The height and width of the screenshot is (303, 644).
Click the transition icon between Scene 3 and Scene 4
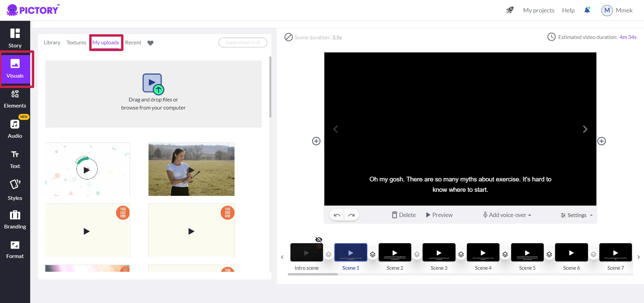[x=461, y=255]
